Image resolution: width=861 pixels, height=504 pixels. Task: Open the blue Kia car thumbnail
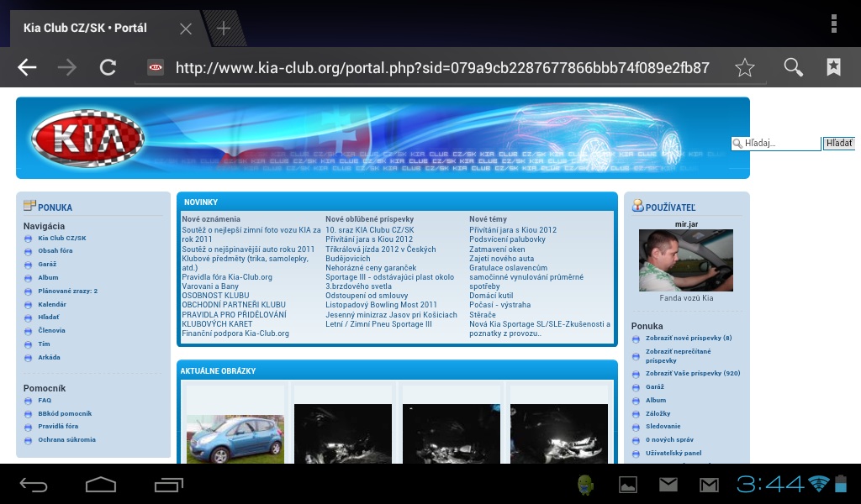tap(235, 438)
